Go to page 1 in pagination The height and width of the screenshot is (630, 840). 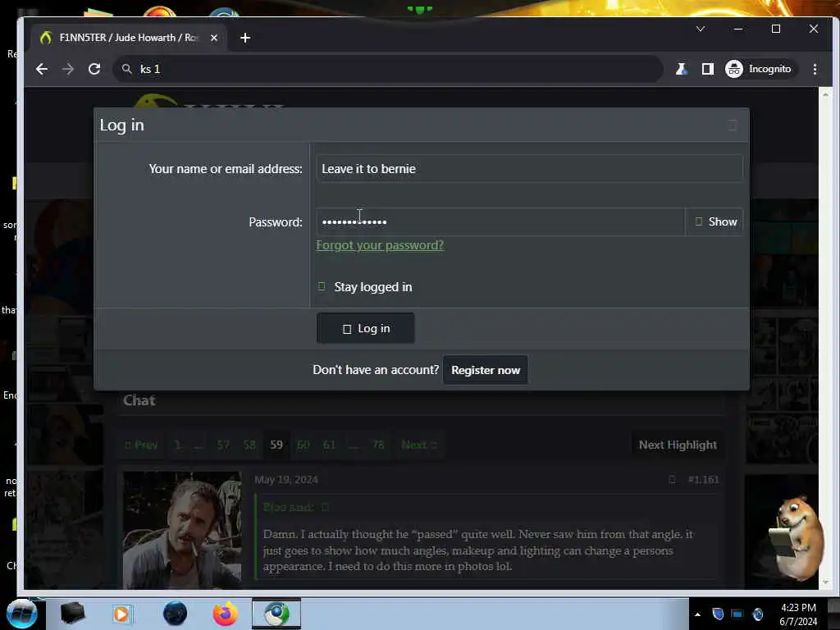pyautogui.click(x=177, y=445)
